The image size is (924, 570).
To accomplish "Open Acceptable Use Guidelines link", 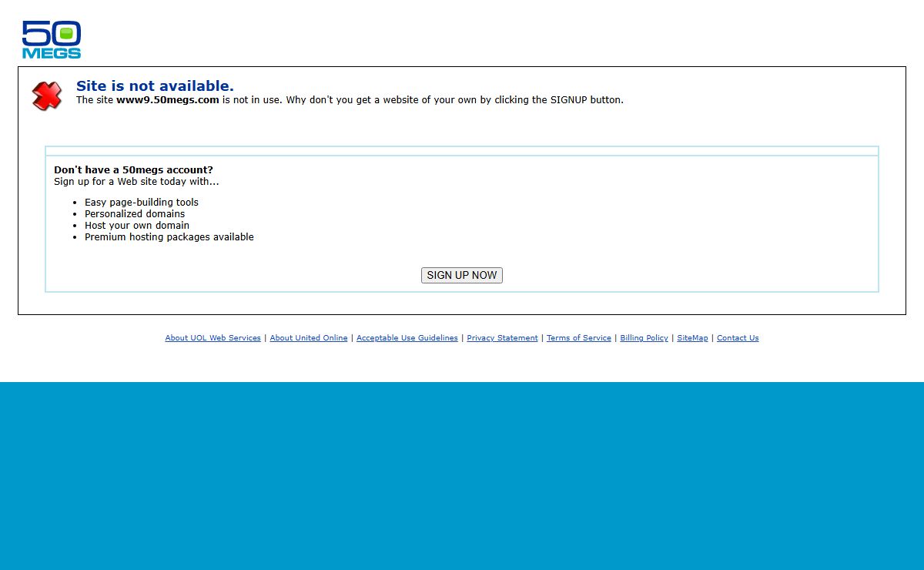I will tap(407, 338).
